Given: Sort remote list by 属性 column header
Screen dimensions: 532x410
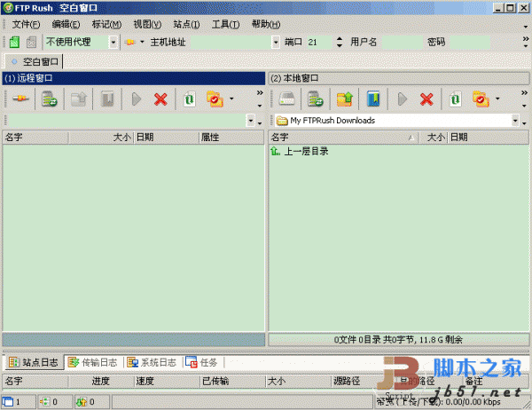Looking at the screenshot, I should click(x=231, y=138).
